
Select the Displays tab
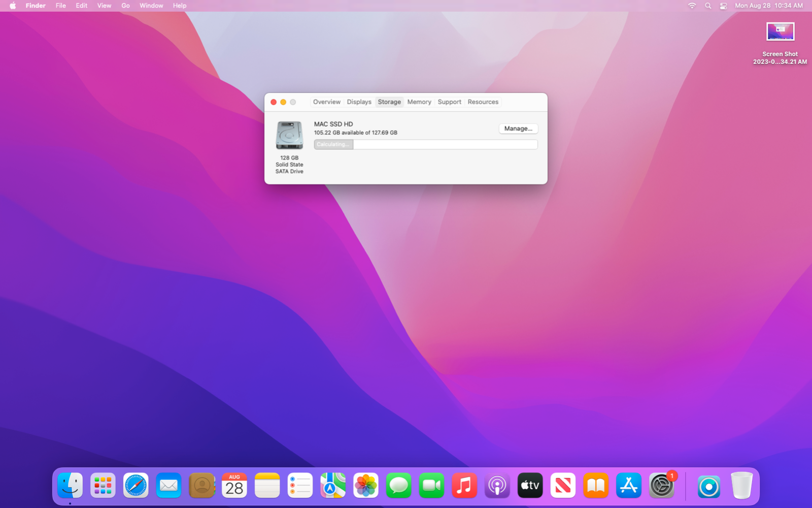[359, 102]
